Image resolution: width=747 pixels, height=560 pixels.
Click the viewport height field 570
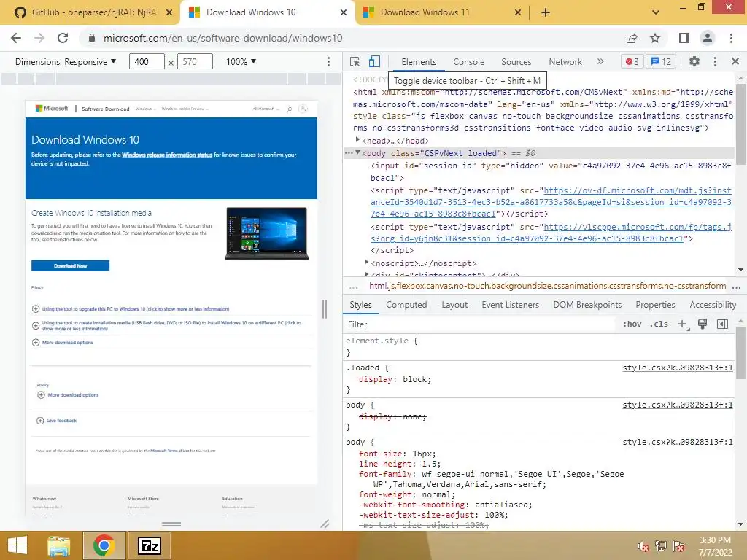point(195,61)
